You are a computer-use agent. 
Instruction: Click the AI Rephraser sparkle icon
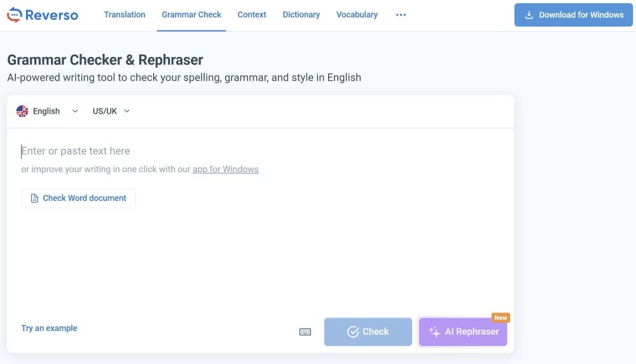tap(435, 332)
